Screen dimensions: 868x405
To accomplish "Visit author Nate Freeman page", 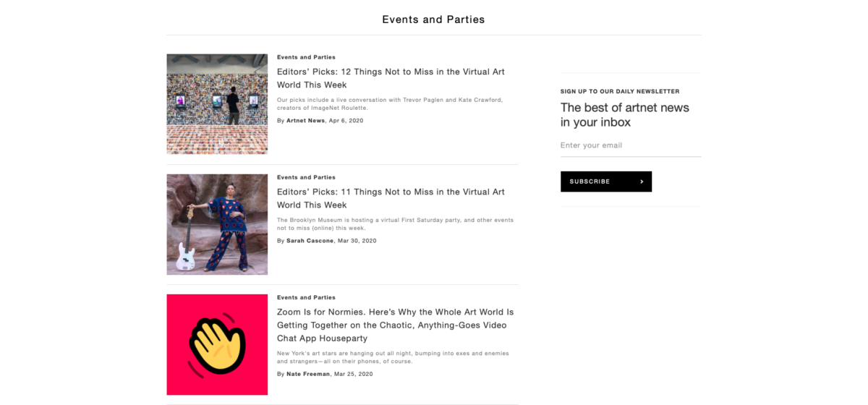I will tap(308, 374).
